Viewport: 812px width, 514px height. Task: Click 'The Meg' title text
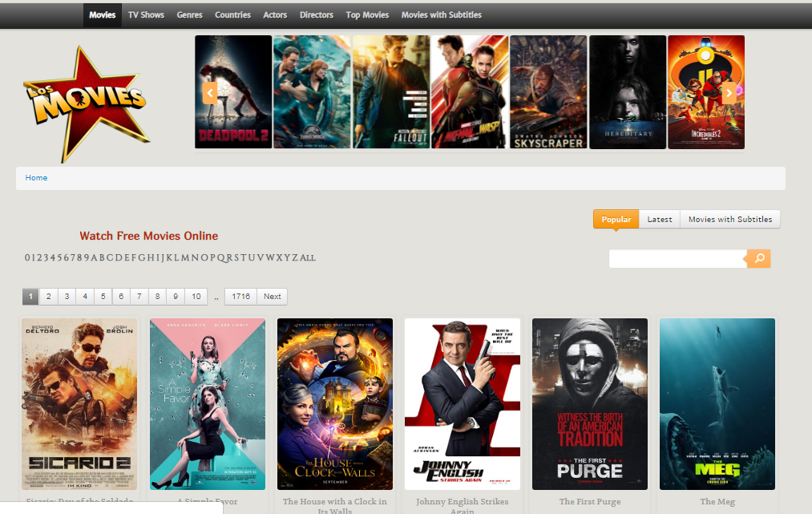click(x=717, y=501)
